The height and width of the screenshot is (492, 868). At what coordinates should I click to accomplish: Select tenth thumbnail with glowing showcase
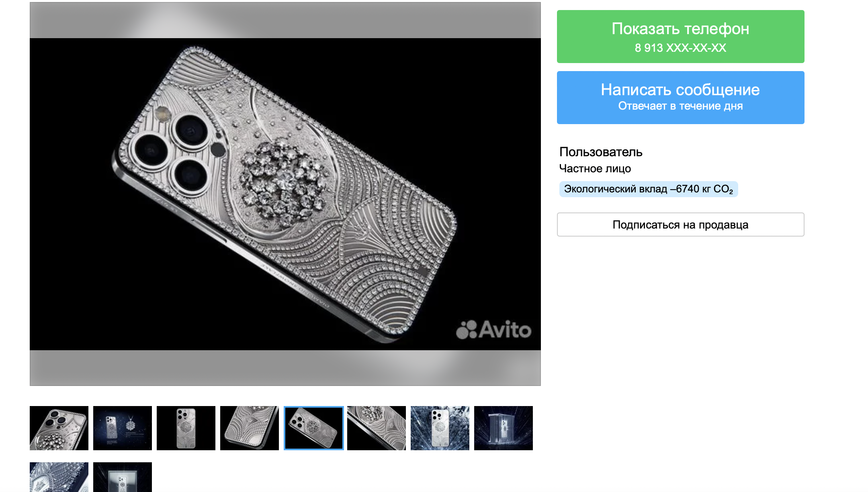click(x=123, y=477)
